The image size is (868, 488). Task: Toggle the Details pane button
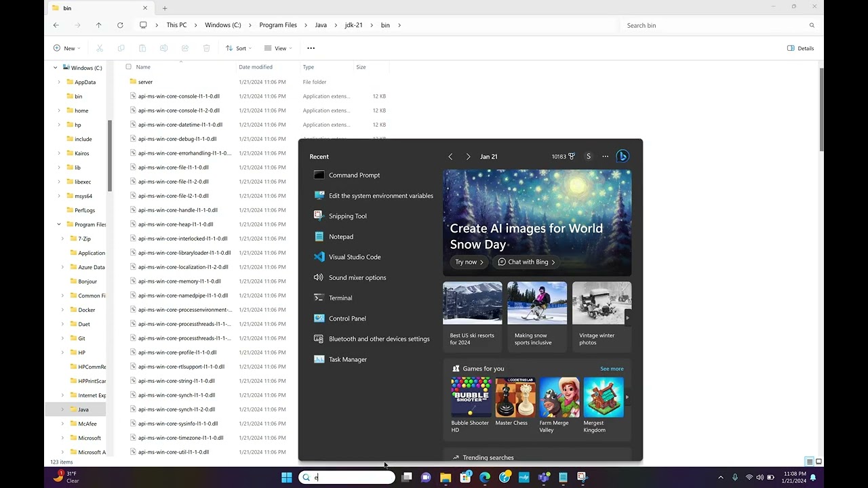(x=801, y=48)
